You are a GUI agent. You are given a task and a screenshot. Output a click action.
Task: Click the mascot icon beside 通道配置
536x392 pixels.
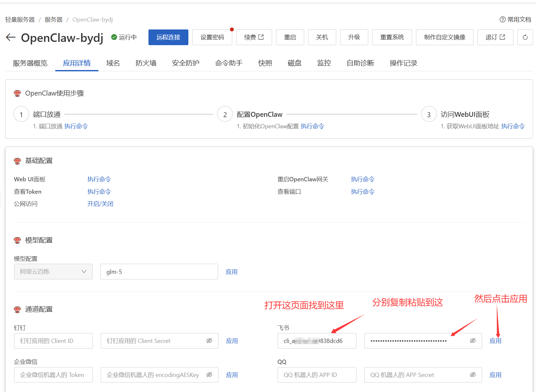(x=17, y=309)
